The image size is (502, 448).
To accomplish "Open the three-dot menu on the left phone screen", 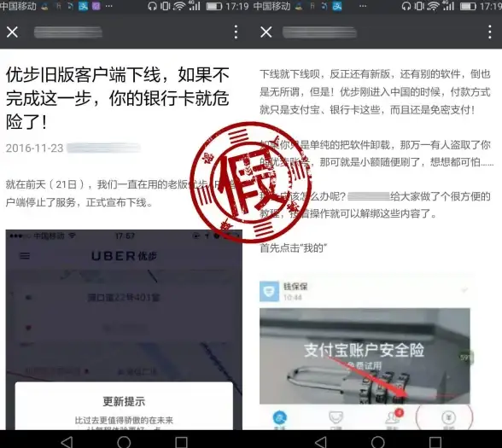I will click(236, 32).
